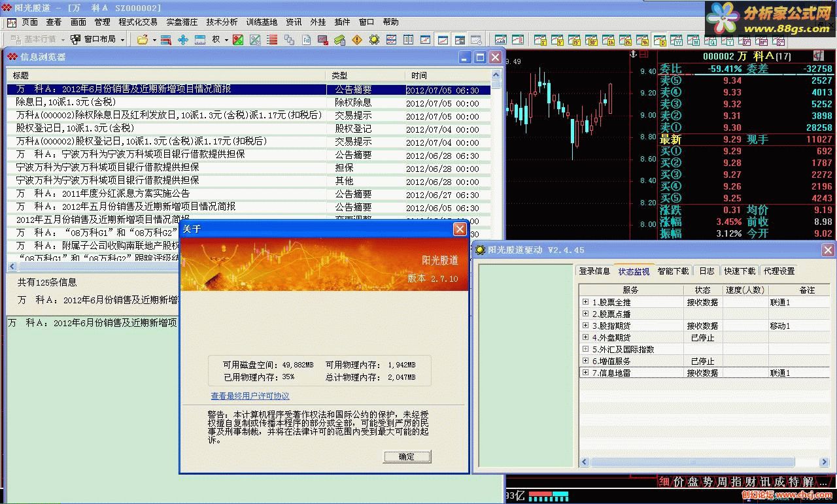Click the 委比 -59.41% value
837x504 pixels.
coord(725,69)
